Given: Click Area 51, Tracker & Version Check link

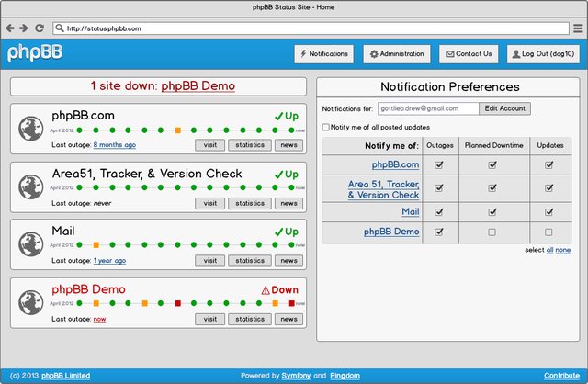Looking at the screenshot, I should 383,189.
